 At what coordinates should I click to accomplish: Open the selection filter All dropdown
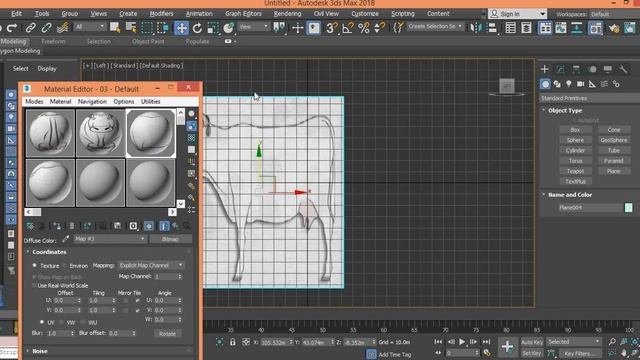click(90, 27)
